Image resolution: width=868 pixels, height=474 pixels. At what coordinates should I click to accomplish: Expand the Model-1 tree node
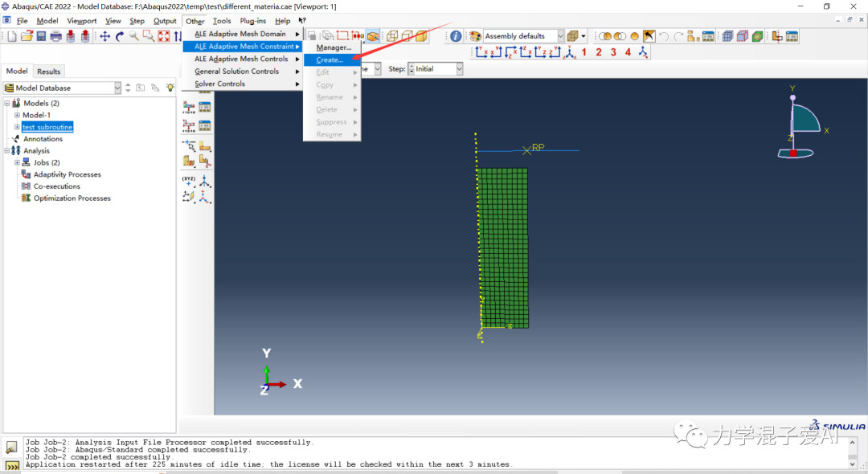(17, 115)
